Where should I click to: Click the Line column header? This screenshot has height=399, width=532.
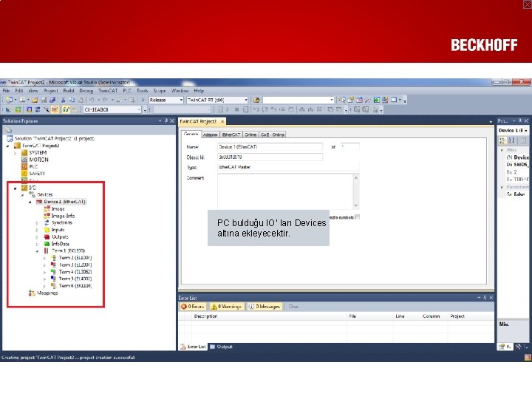click(400, 316)
